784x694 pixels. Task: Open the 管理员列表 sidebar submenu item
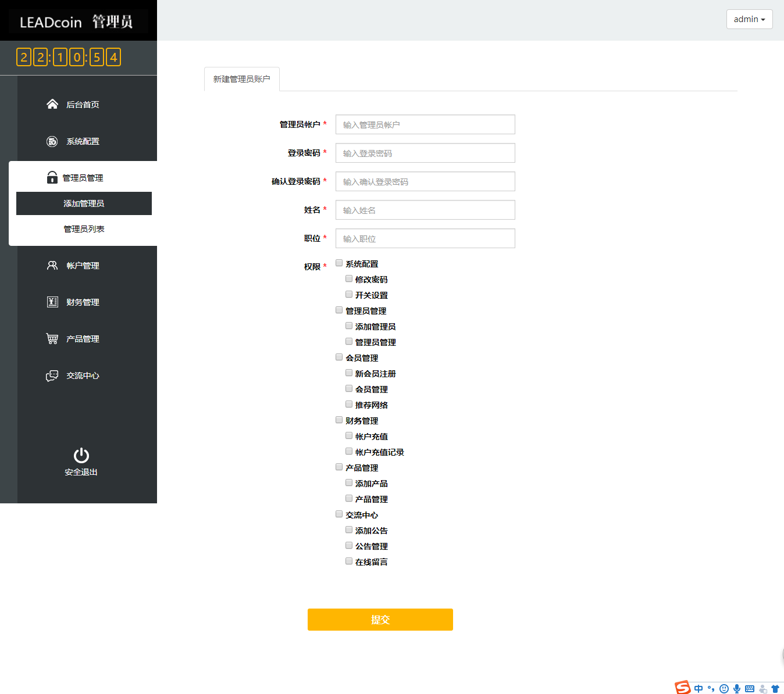[x=84, y=229]
